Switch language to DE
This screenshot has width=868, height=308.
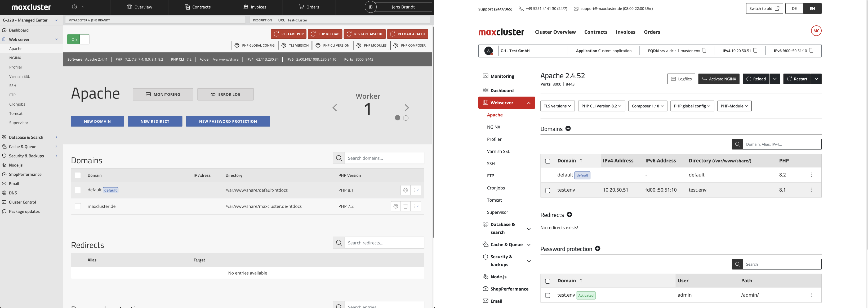[794, 8]
